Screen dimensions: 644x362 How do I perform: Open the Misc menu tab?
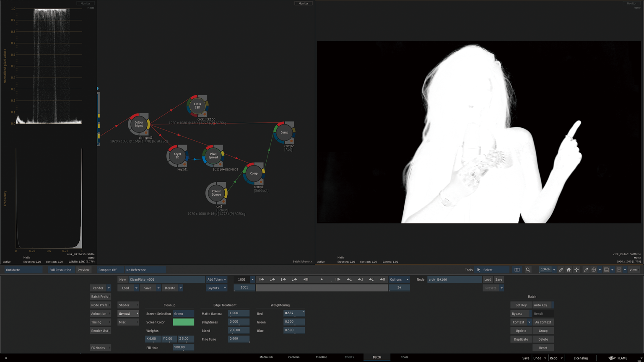[x=128, y=322]
